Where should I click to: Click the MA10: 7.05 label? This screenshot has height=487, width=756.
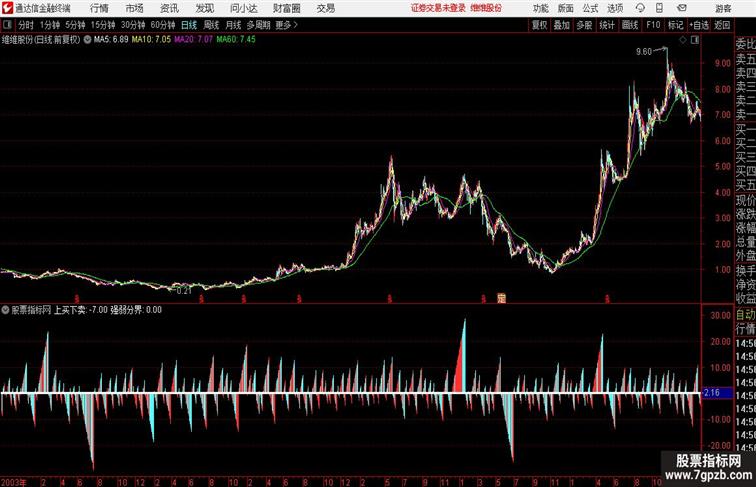click(x=151, y=40)
